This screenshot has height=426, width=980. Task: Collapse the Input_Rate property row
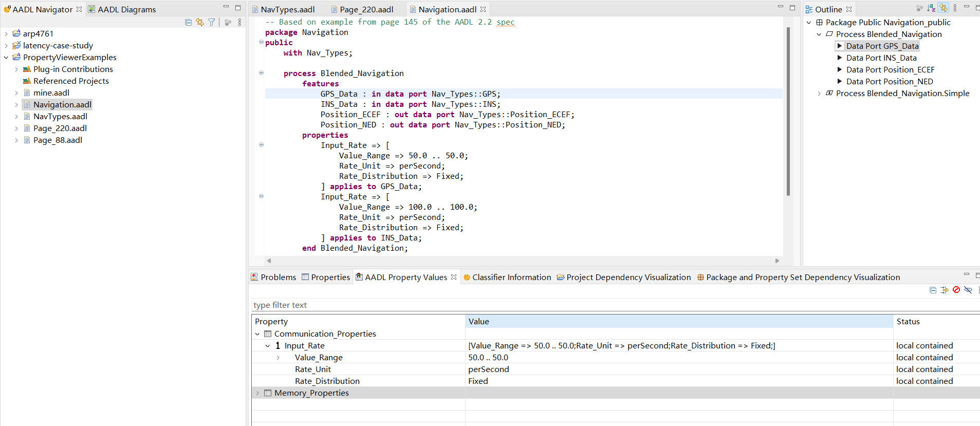coord(268,346)
